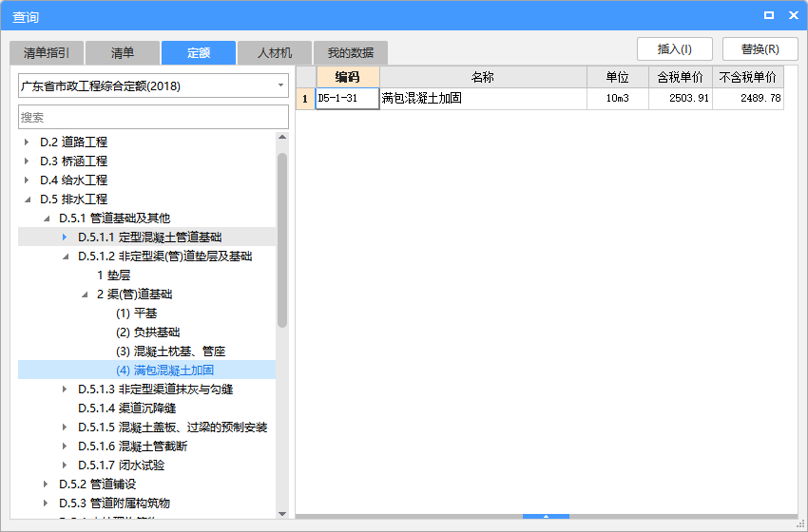The image size is (808, 532).
Task: Click the 含税单价 column header
Action: (x=681, y=77)
